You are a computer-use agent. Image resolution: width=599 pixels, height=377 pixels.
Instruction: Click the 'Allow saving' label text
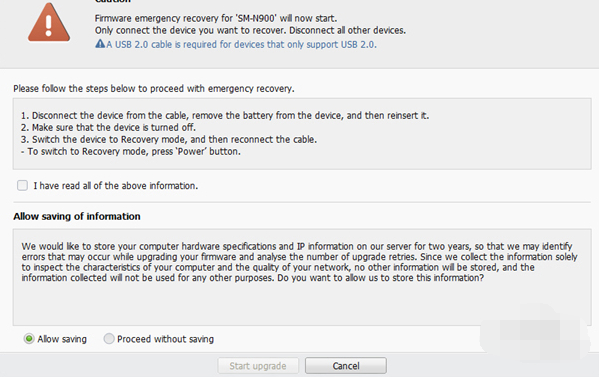click(62, 339)
